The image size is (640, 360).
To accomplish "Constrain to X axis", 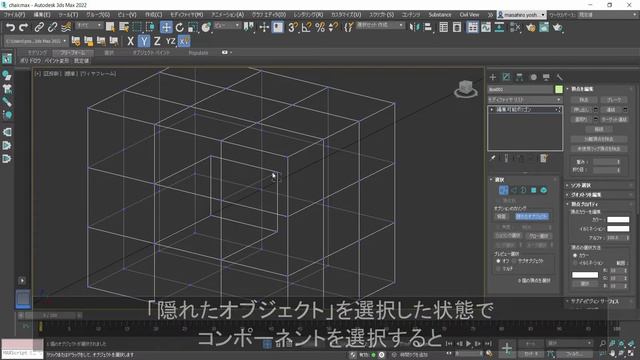I will tap(130, 41).
